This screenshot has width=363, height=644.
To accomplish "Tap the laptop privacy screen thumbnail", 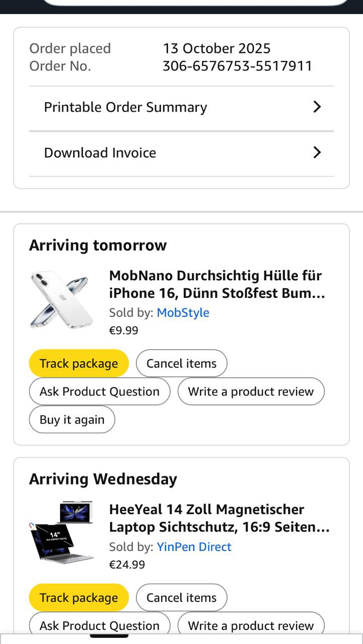I will [61, 532].
